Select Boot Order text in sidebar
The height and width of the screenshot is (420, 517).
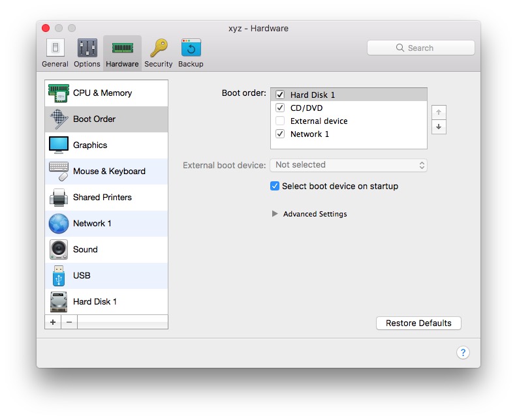click(94, 119)
